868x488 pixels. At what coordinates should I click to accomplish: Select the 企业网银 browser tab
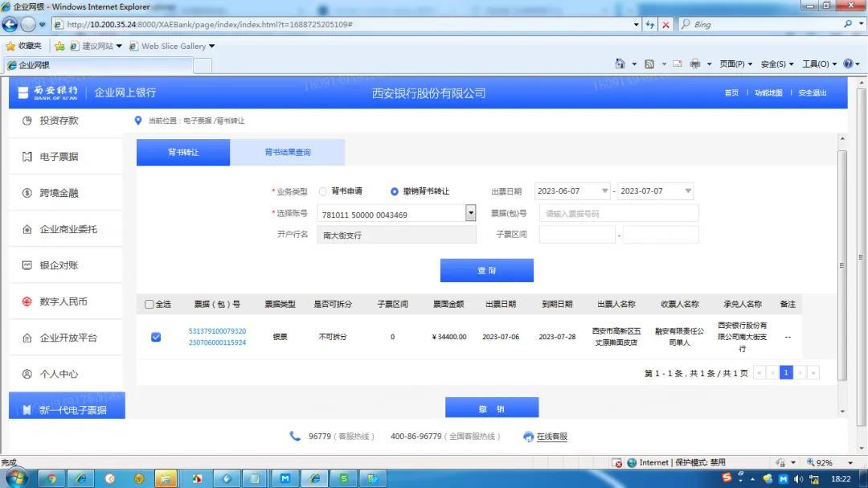[x=99, y=65]
